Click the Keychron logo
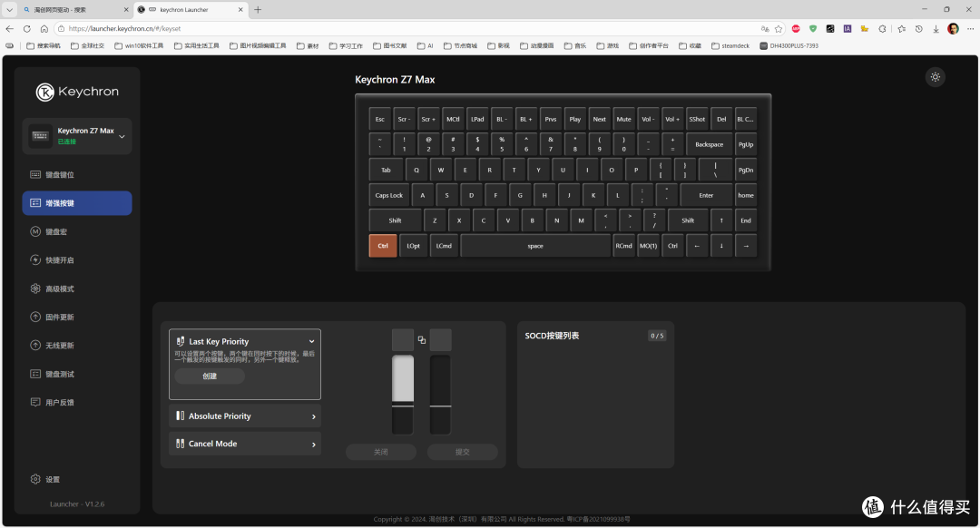The image size is (980, 528). 77,92
